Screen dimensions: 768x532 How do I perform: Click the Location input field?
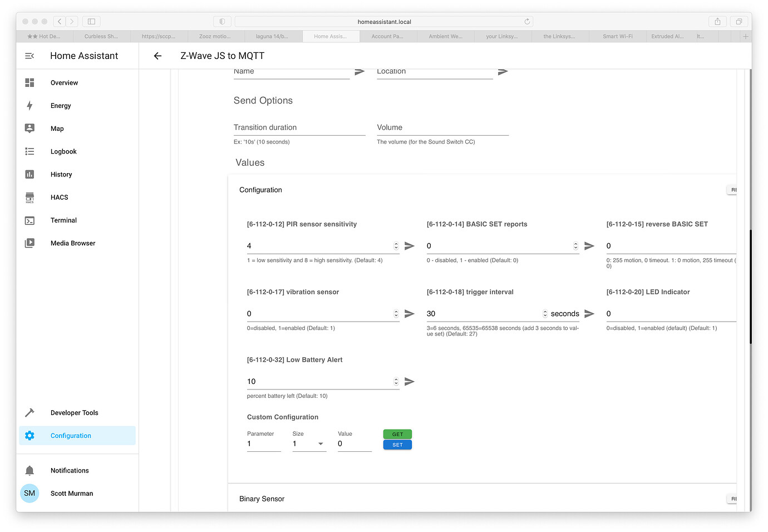(x=435, y=72)
